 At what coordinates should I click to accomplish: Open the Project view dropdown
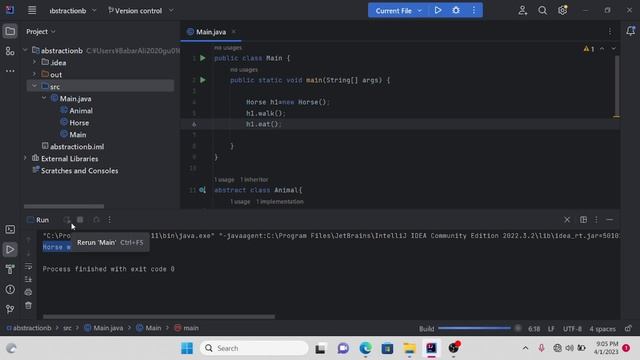[41, 31]
